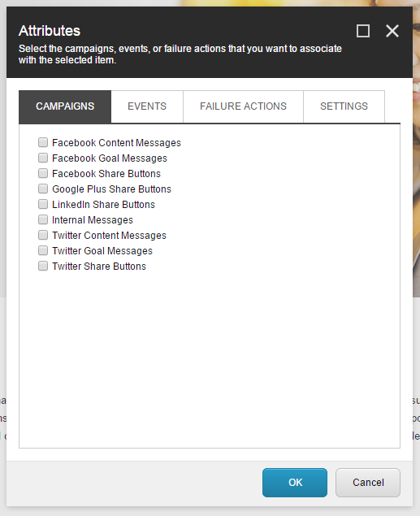Toggle LinkedIn Share Buttons checkbox

pyautogui.click(x=43, y=204)
